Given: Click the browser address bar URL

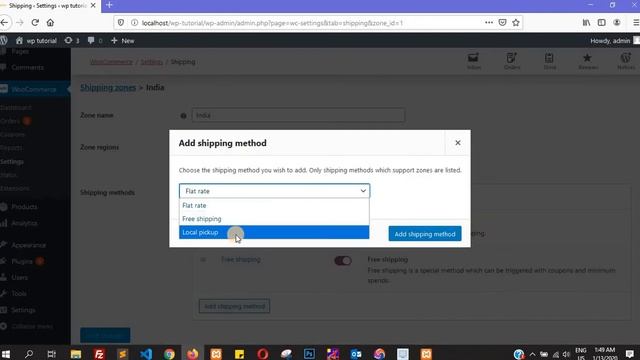Looking at the screenshot, I should pos(272,23).
